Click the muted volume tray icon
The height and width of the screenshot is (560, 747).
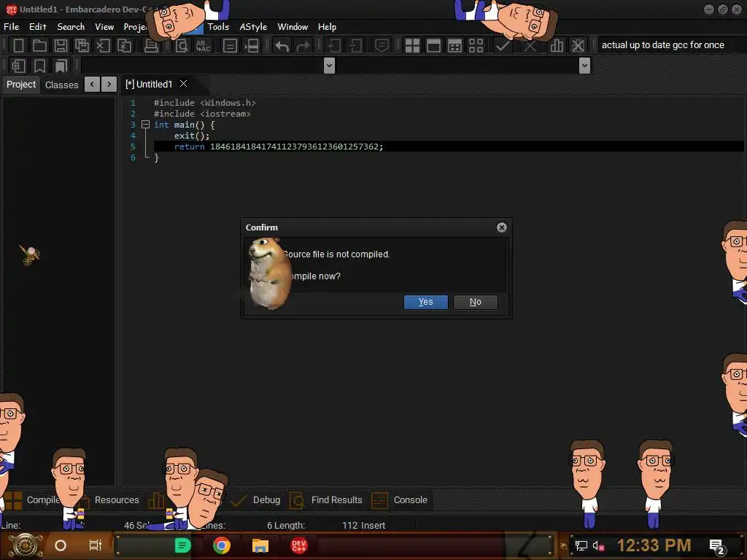[x=598, y=545]
